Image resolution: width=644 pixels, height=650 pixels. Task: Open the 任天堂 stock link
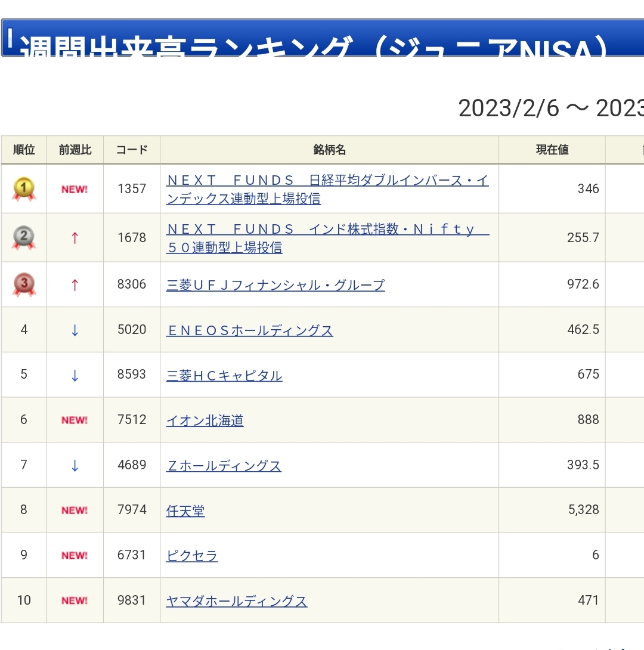click(x=185, y=510)
